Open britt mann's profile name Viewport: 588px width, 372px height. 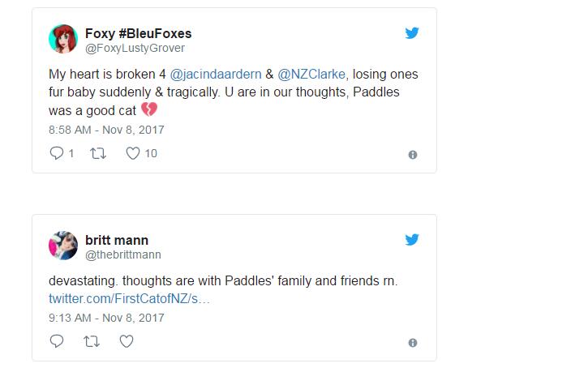point(117,240)
